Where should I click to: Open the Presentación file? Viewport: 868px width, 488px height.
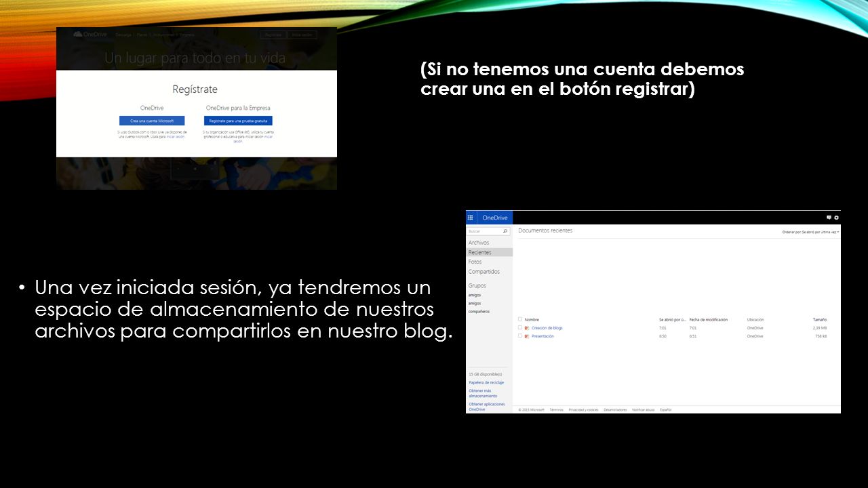tap(542, 336)
